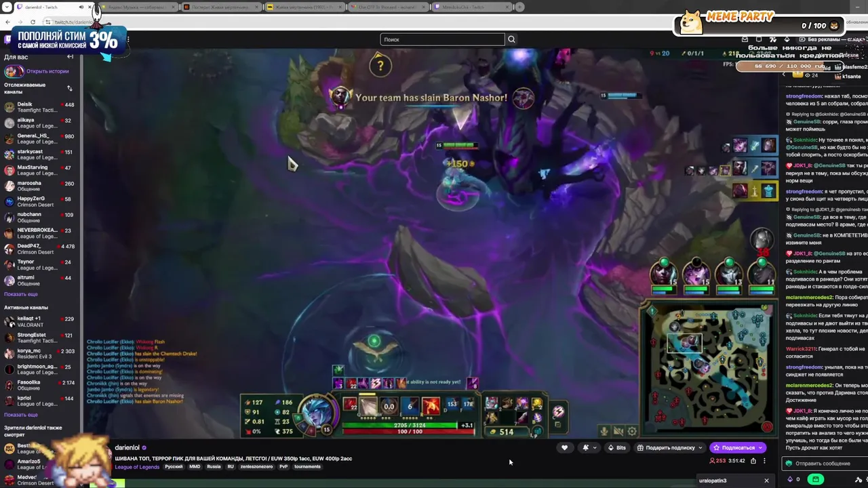The image size is (868, 488).
Task: Open maroosha channel in sidebar
Action: coord(41,186)
